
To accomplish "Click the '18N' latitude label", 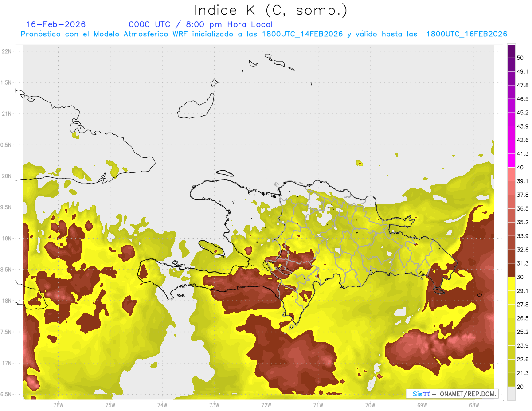I will 7,301.
